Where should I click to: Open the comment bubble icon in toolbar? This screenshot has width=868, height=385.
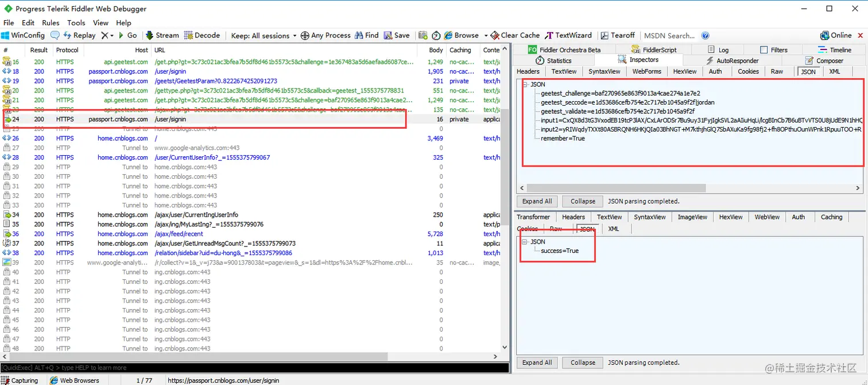(x=55, y=35)
